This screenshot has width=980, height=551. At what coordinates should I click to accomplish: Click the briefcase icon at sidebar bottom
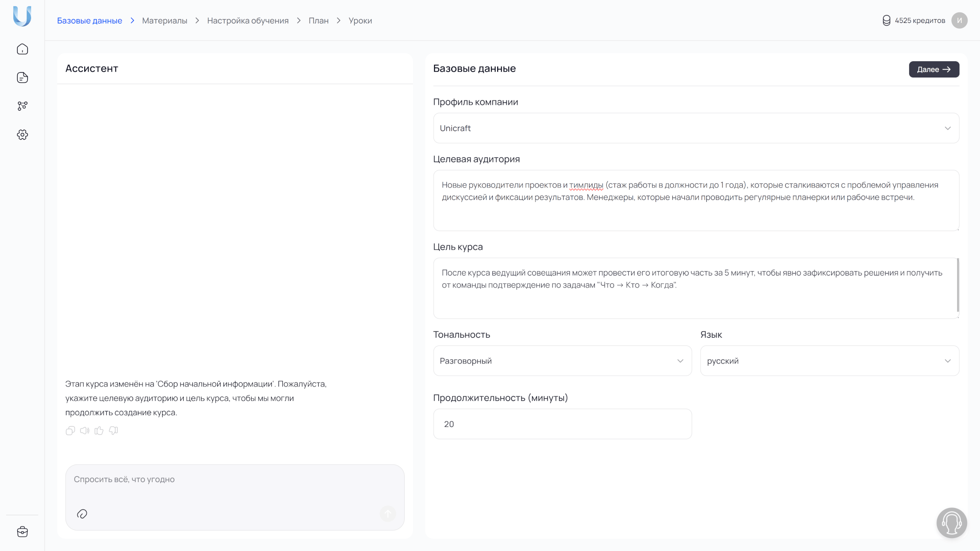point(22,532)
